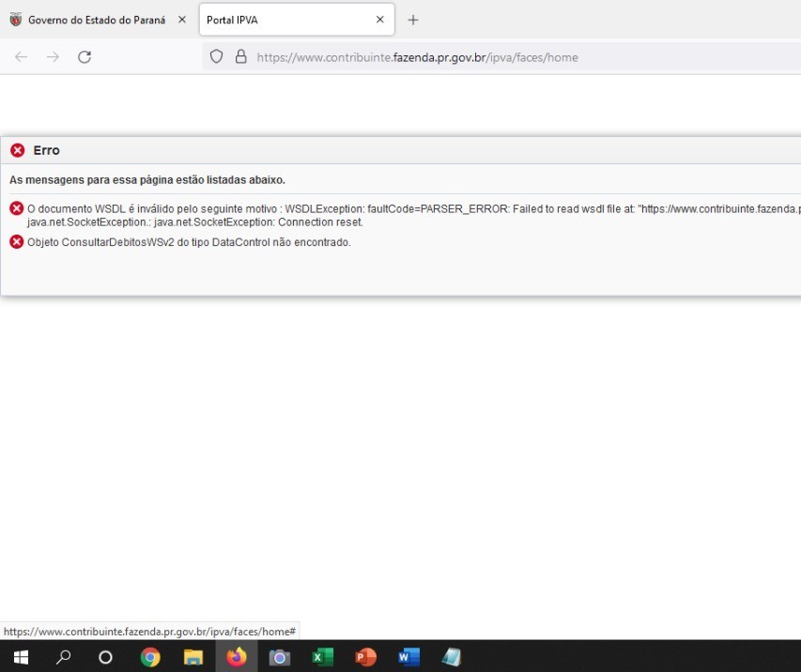Image resolution: width=801 pixels, height=672 pixels.
Task: Click the WSDL error message icon
Action: [16, 208]
